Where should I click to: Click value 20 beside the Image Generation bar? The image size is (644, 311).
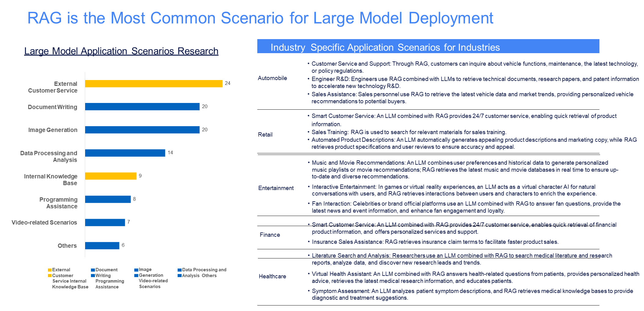(x=205, y=130)
